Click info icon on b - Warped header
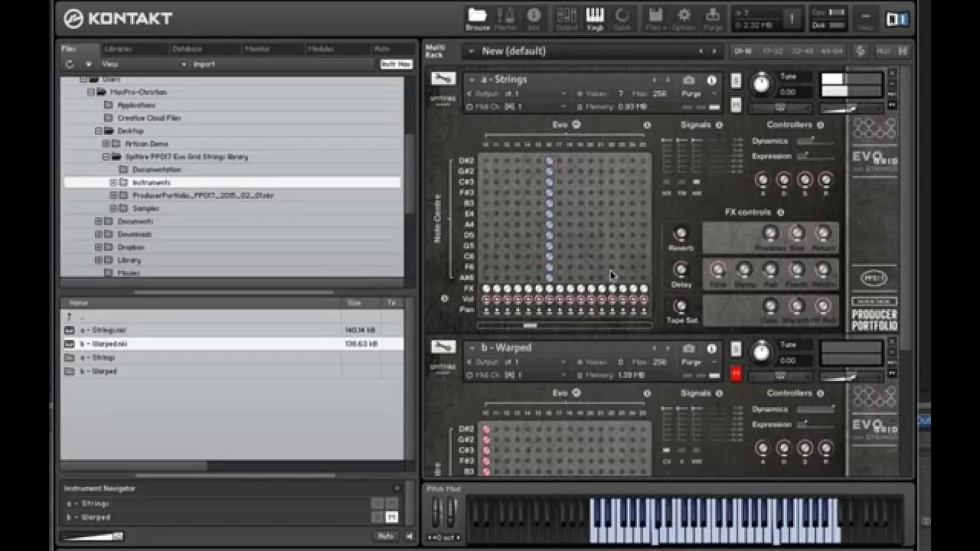Image resolution: width=980 pixels, height=551 pixels. [711, 348]
